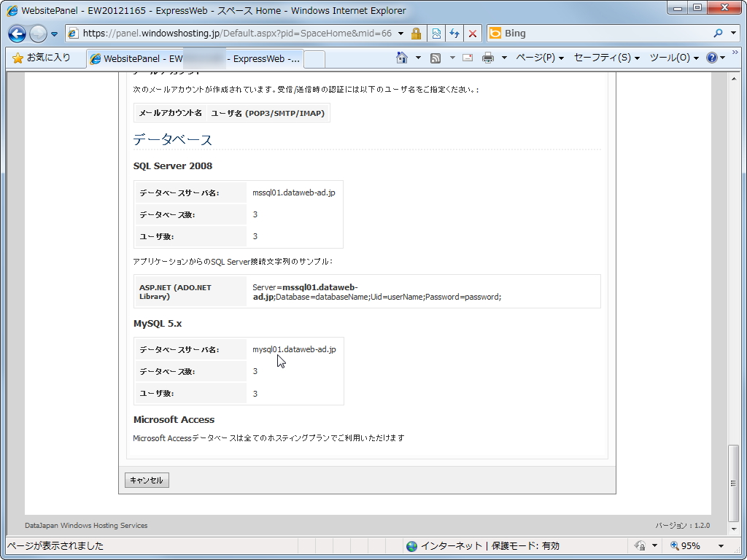Image resolution: width=747 pixels, height=560 pixels.
Task: Click the Refresh page icon
Action: [x=454, y=34]
